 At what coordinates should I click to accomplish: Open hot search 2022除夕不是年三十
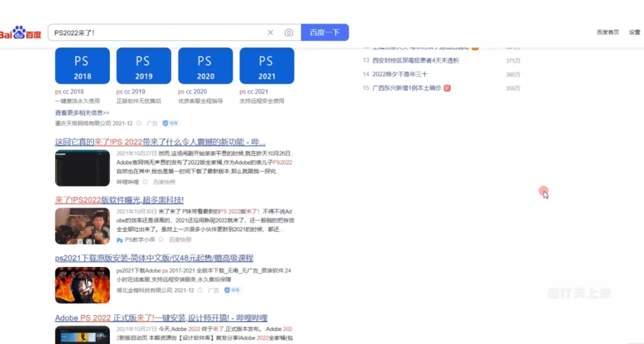(x=400, y=75)
